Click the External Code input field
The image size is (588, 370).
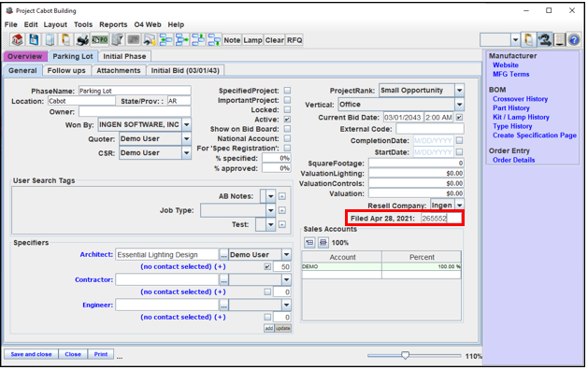click(x=430, y=129)
